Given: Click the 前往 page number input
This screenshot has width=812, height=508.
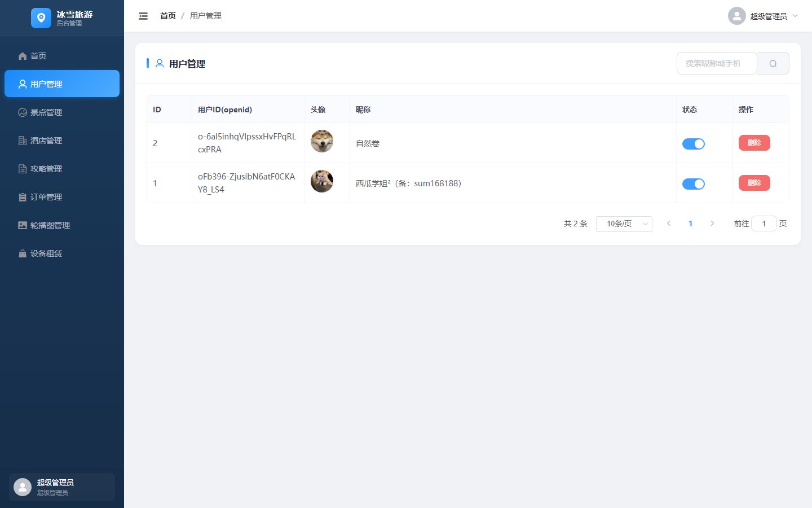Looking at the screenshot, I should (x=764, y=224).
